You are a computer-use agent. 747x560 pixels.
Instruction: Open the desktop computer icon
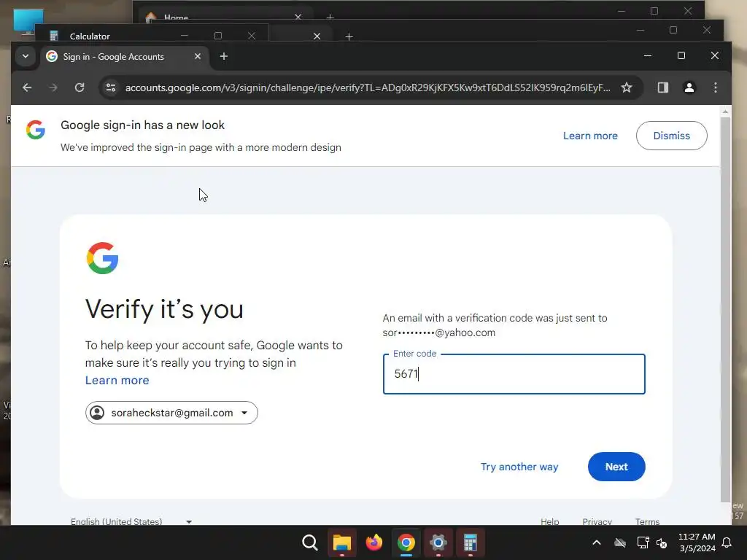pyautogui.click(x=28, y=21)
